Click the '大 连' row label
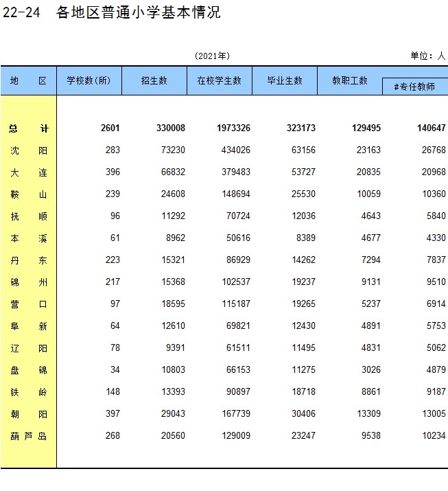 (28, 172)
